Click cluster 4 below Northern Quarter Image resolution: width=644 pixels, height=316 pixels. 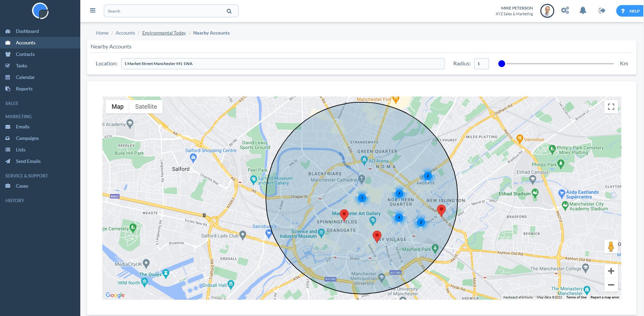pos(399,217)
